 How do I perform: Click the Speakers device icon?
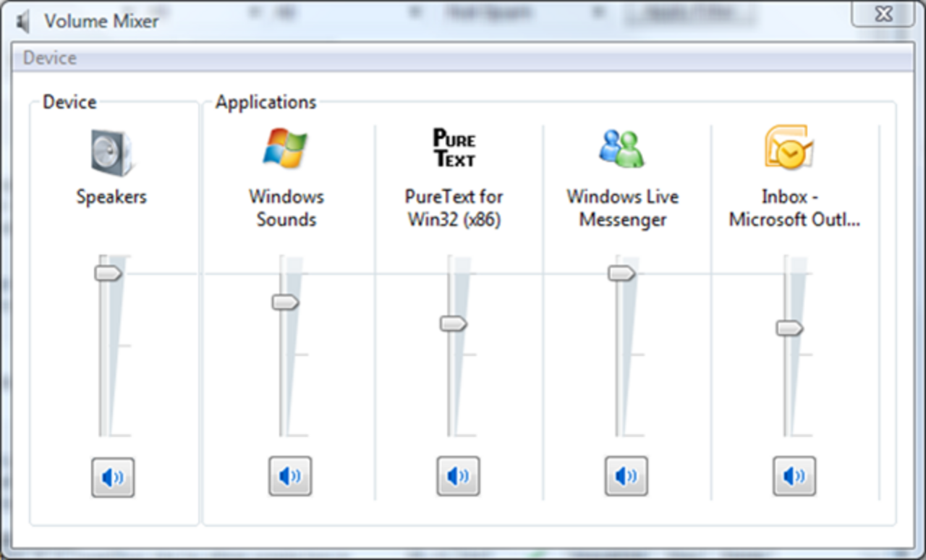113,152
